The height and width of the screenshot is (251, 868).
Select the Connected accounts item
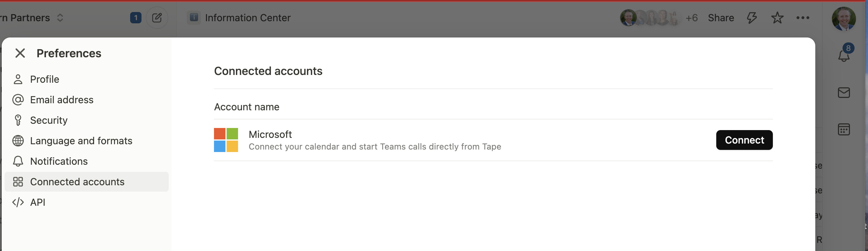point(87,182)
